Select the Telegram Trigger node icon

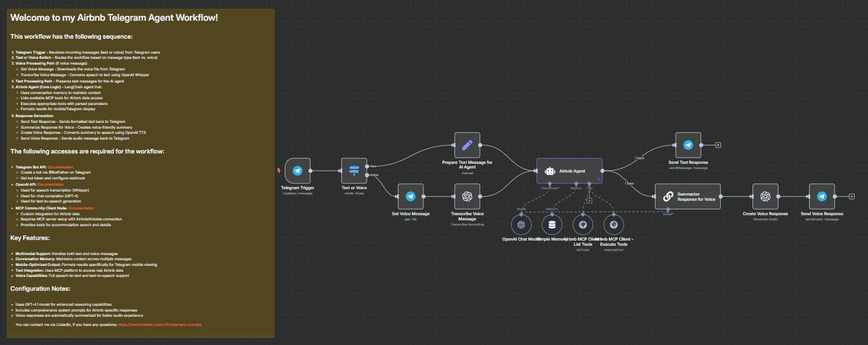[297, 171]
